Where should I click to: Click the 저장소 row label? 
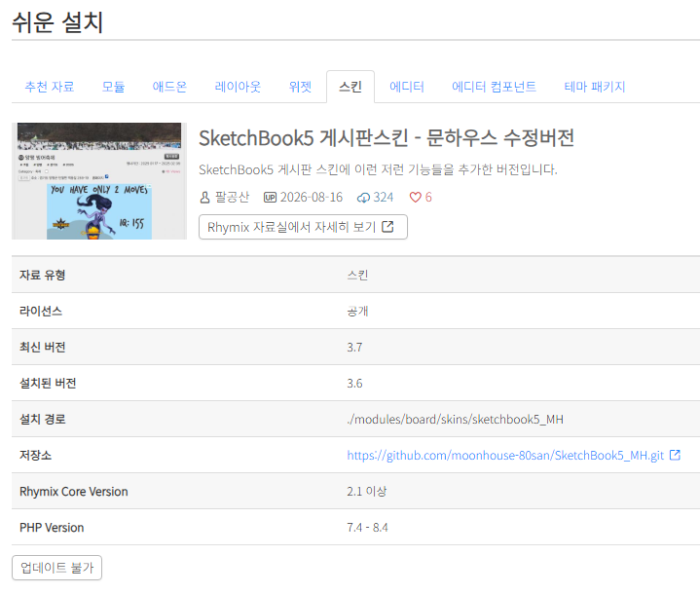click(x=35, y=455)
